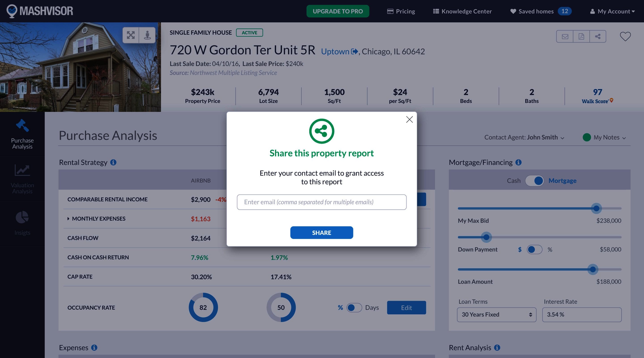Toggle occupancy rate percent/Days switch

pyautogui.click(x=354, y=307)
